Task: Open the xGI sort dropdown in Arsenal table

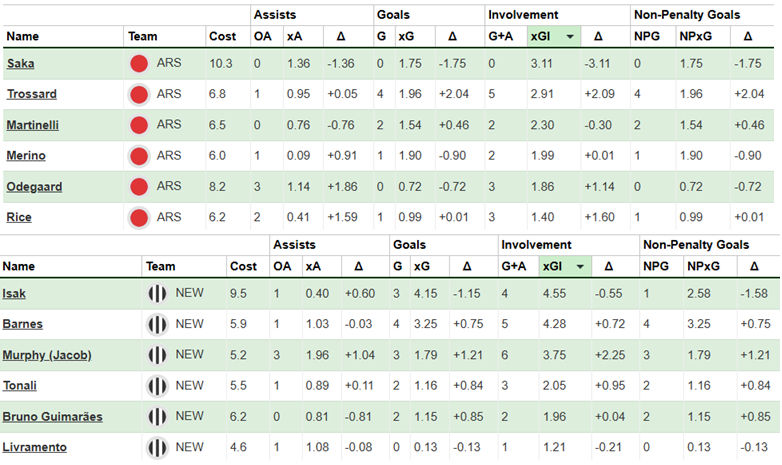Action: (x=569, y=36)
